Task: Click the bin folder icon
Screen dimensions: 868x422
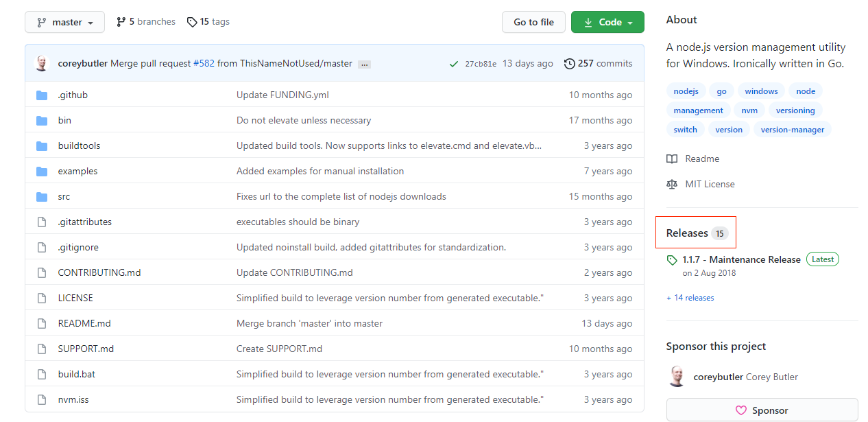Action: point(42,121)
